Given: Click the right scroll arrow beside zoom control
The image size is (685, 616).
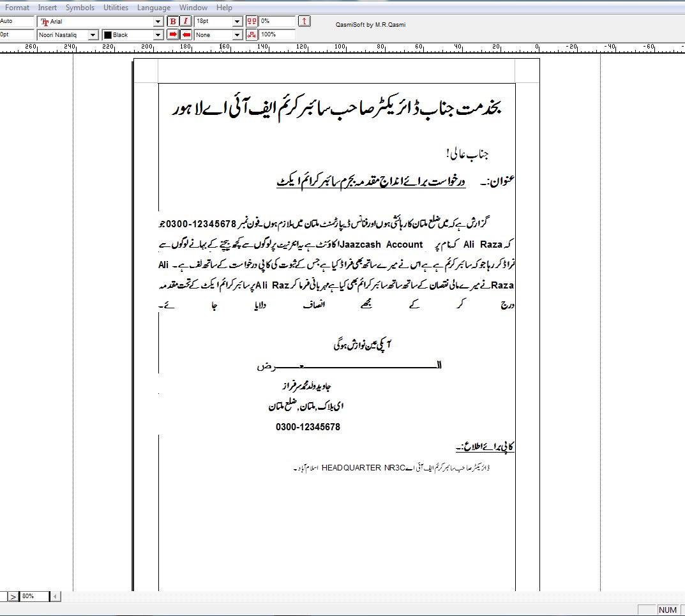Looking at the screenshot, I should (x=56, y=596).
